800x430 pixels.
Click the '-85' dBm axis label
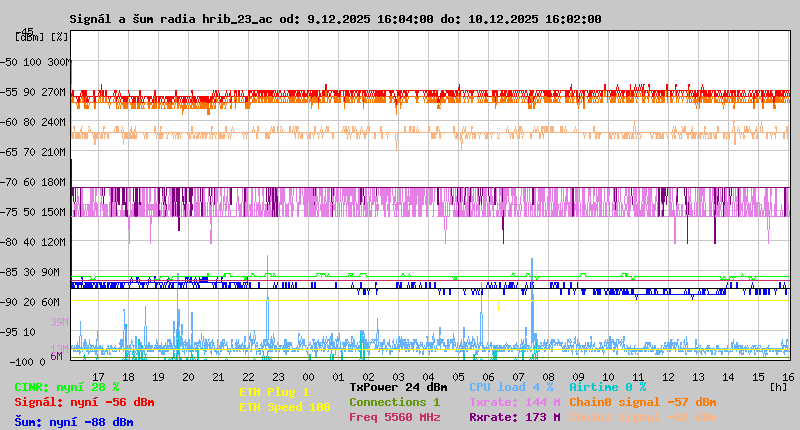[8, 272]
